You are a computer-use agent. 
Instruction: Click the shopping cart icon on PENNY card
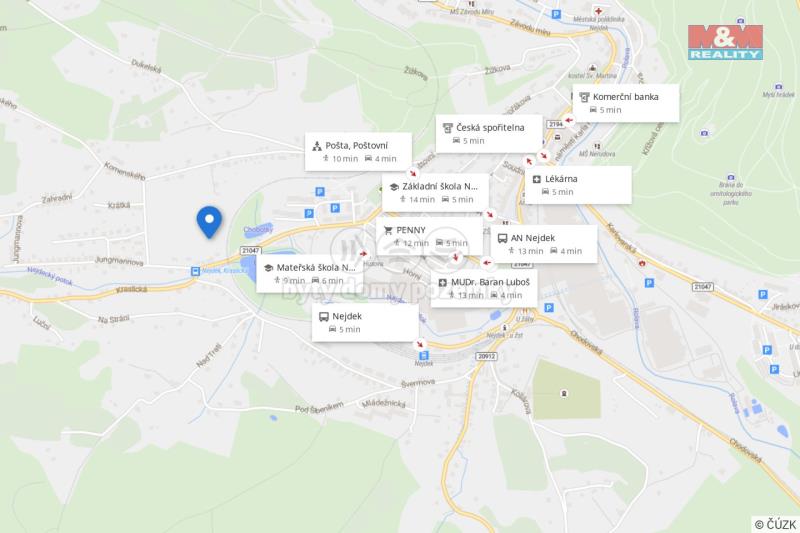point(388,231)
